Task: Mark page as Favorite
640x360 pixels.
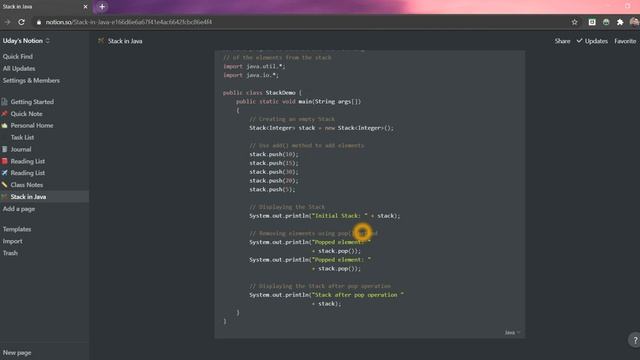Action: (x=625, y=41)
